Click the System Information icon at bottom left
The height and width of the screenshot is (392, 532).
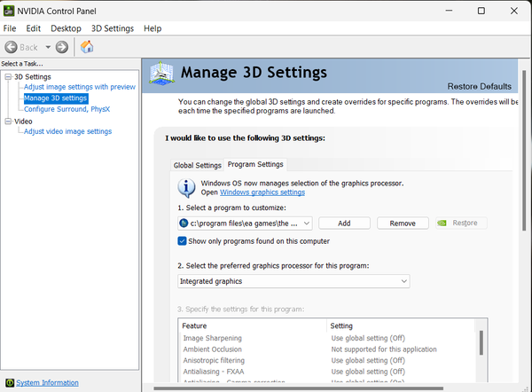point(8,382)
